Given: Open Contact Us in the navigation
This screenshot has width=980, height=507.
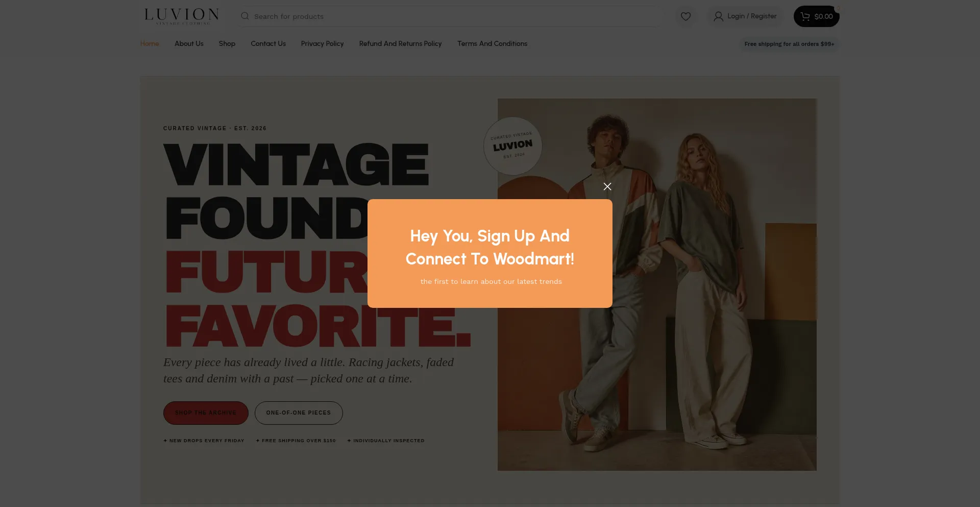Looking at the screenshot, I should (x=268, y=44).
